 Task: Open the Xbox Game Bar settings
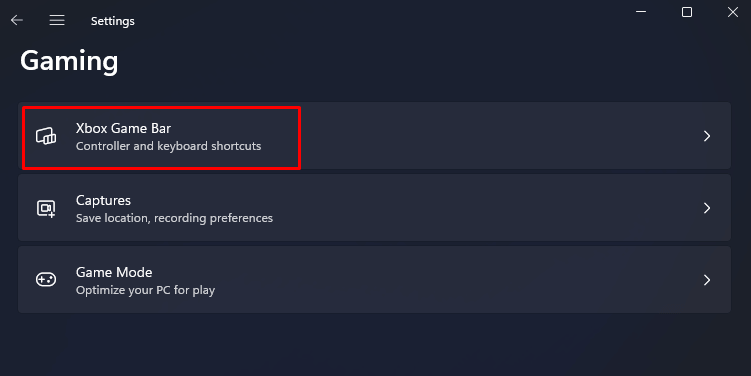[375, 136]
